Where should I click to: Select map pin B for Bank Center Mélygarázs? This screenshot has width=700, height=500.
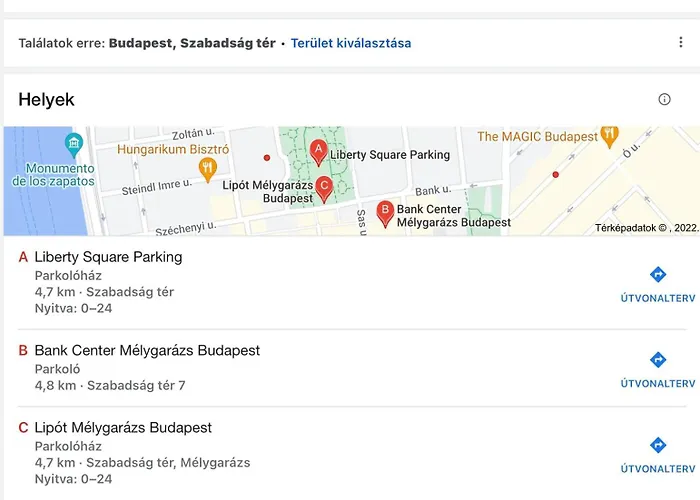point(385,214)
